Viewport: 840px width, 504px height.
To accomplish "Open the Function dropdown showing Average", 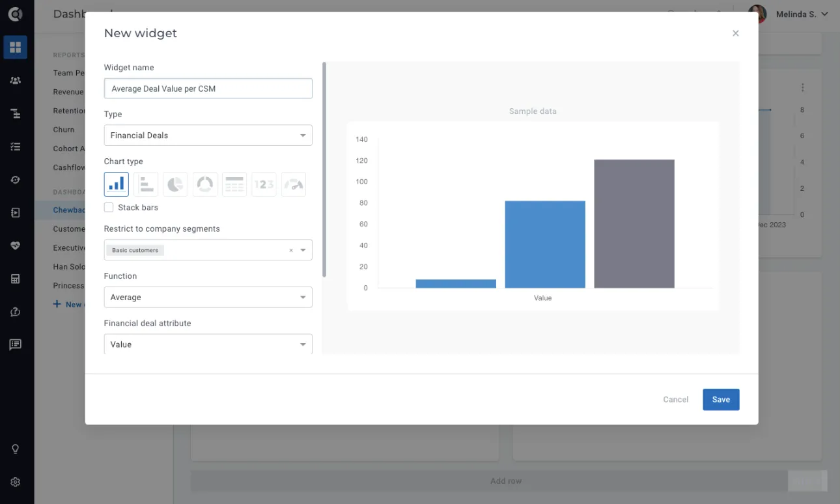I will [208, 298].
